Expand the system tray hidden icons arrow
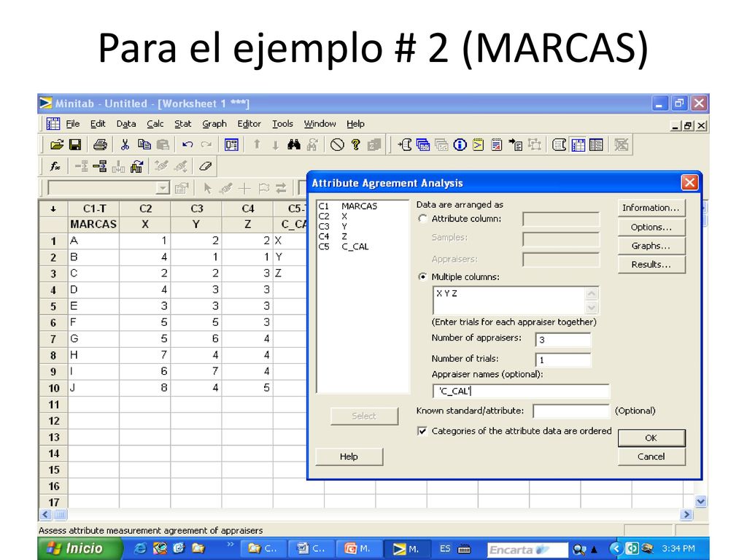Image resolution: width=747 pixels, height=560 pixels. 616,548
